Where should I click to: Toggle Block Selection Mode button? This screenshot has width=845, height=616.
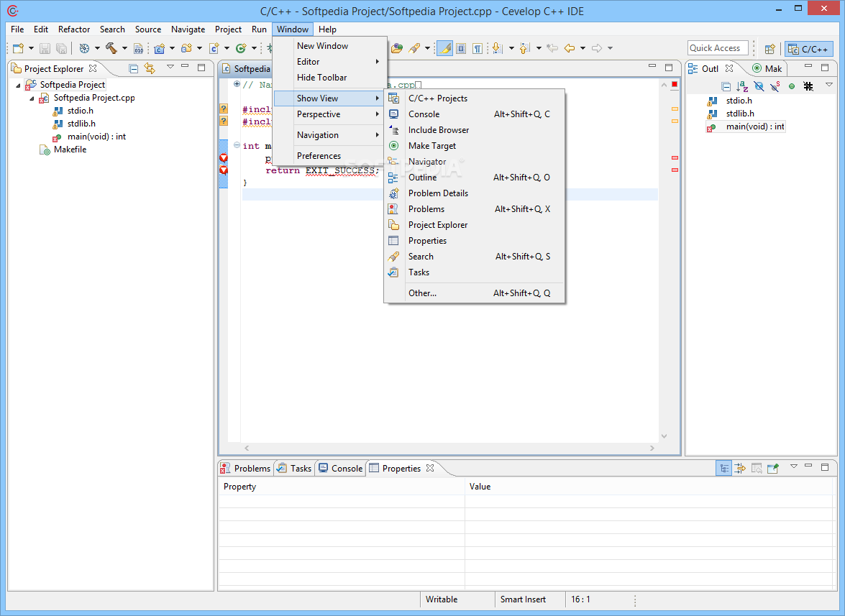pyautogui.click(x=461, y=48)
